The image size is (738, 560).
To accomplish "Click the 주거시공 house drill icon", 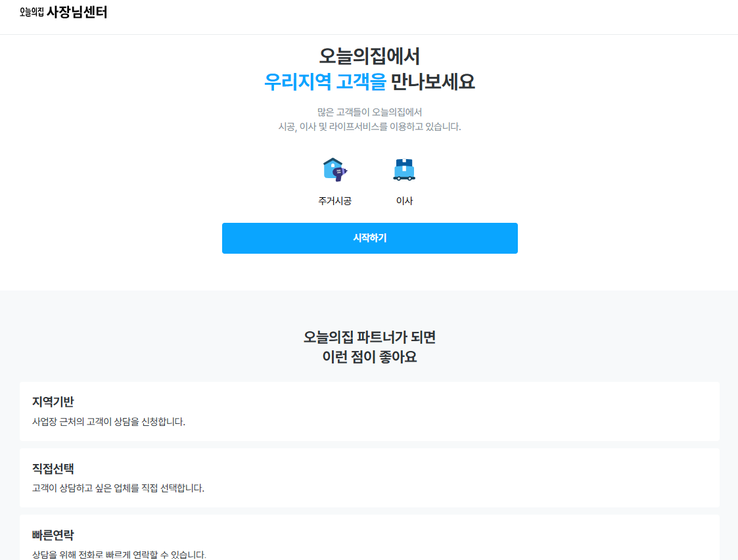I will (x=334, y=170).
